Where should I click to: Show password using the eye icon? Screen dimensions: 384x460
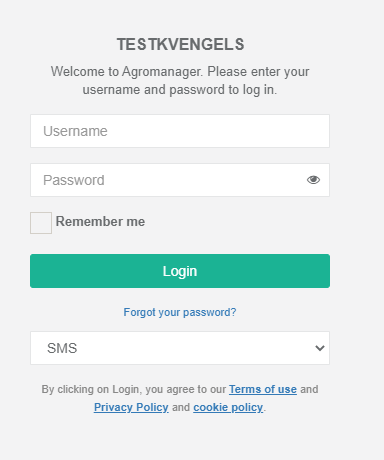coord(313,180)
